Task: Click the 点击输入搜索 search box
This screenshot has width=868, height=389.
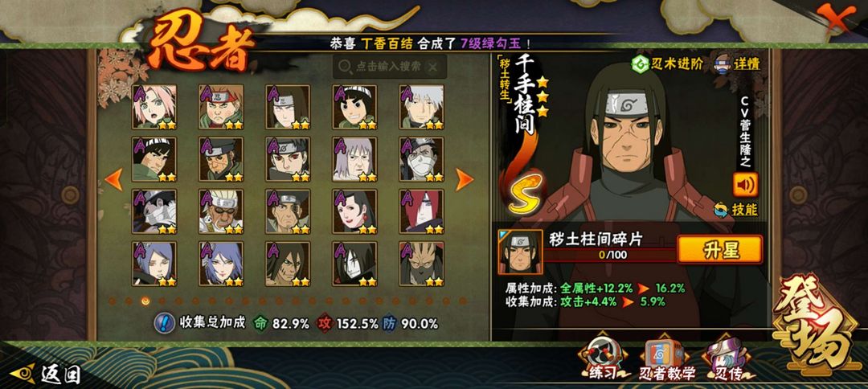Action: [x=390, y=67]
